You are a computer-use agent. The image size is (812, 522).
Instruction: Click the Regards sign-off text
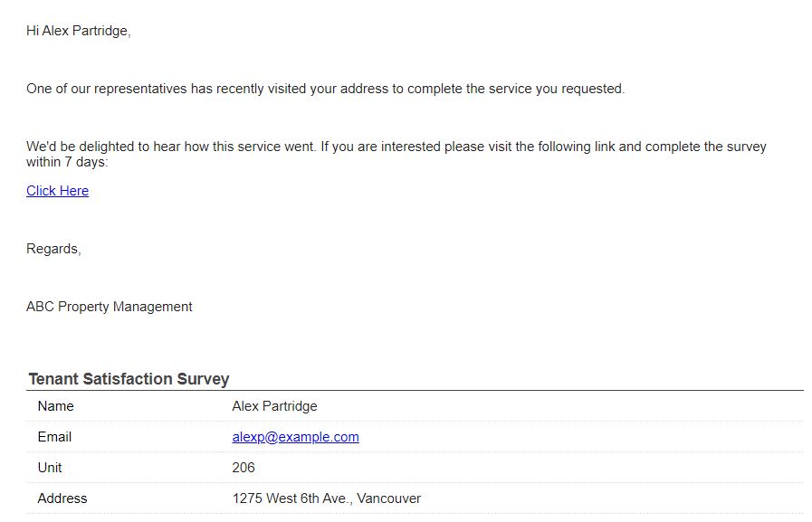click(x=53, y=249)
